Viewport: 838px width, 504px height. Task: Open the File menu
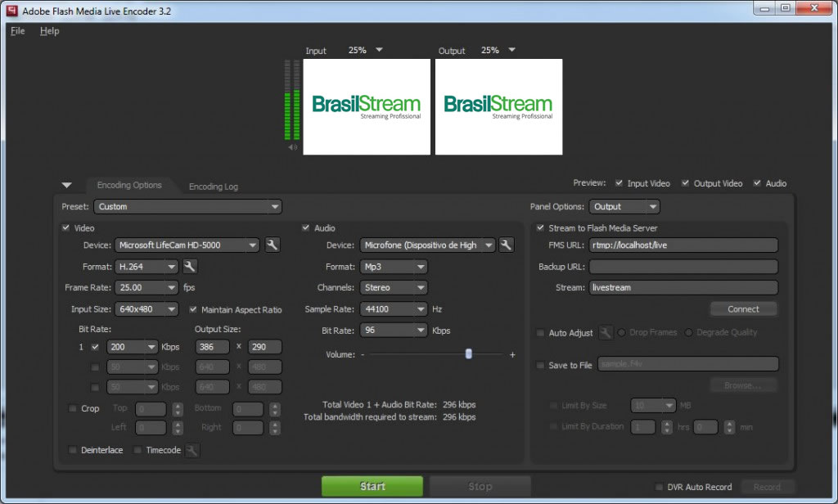(x=18, y=31)
